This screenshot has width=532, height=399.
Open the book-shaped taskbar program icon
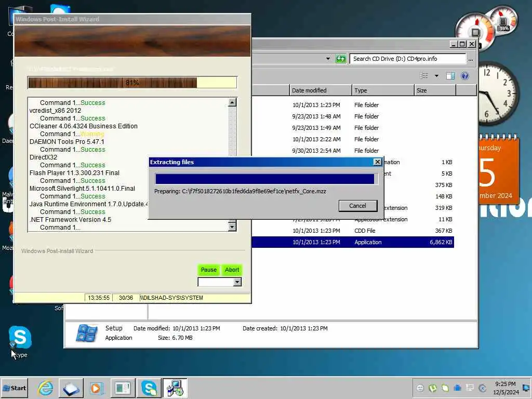coord(71,388)
